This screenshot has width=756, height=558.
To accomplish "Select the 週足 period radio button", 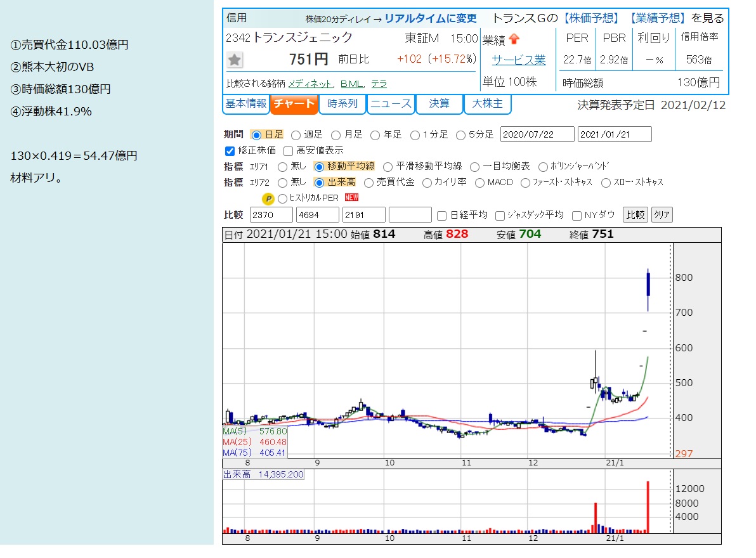I will [x=296, y=136].
